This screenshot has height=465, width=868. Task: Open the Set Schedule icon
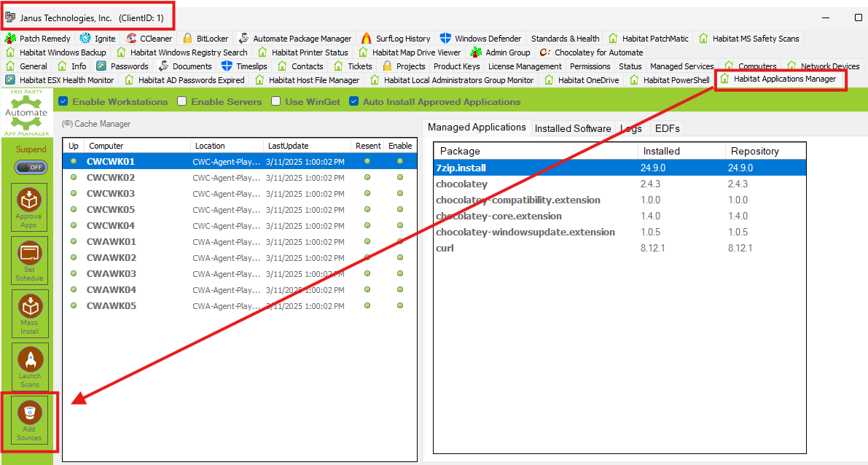click(29, 255)
